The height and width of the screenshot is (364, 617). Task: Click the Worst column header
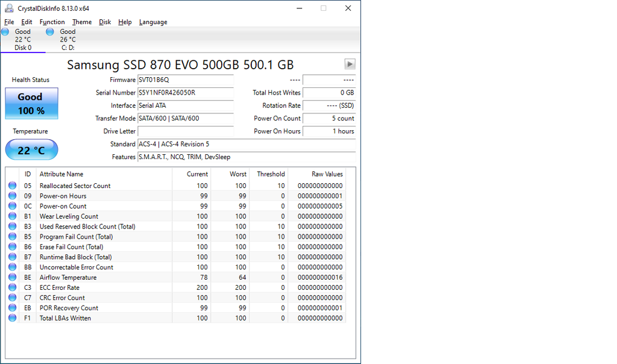(x=230, y=174)
